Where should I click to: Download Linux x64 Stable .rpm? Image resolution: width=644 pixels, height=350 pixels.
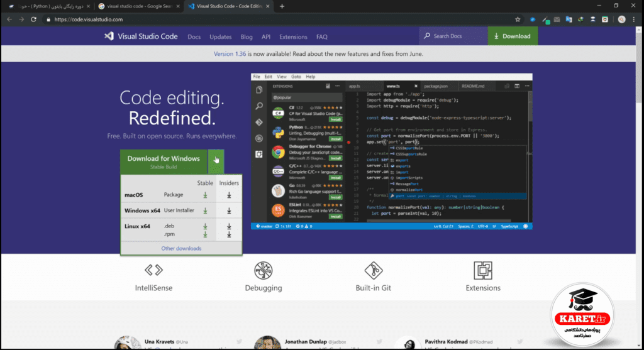pos(205,234)
